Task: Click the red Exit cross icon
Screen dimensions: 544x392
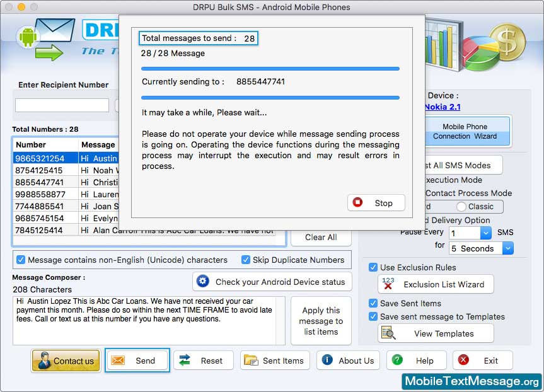Action: pyautogui.click(x=463, y=360)
